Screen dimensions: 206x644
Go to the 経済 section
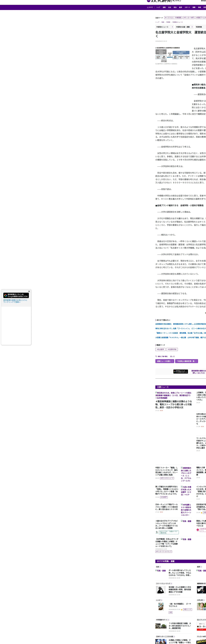tap(180, 7)
